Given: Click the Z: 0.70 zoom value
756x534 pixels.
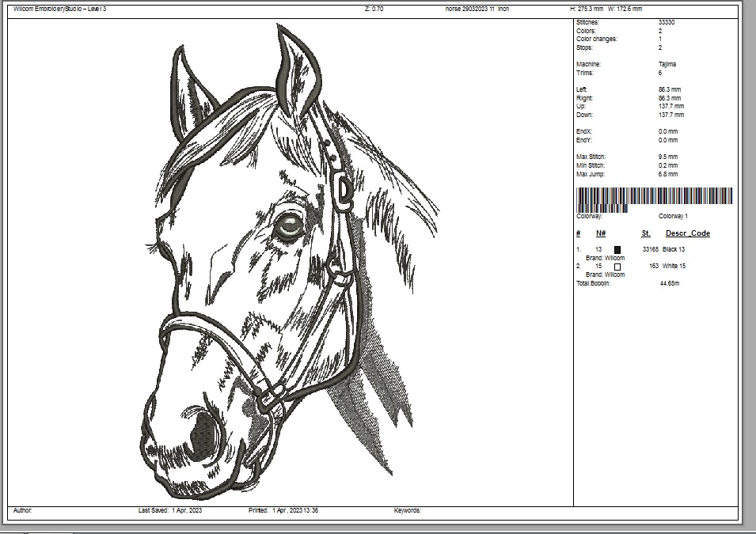Looking at the screenshot, I should pos(374,9).
